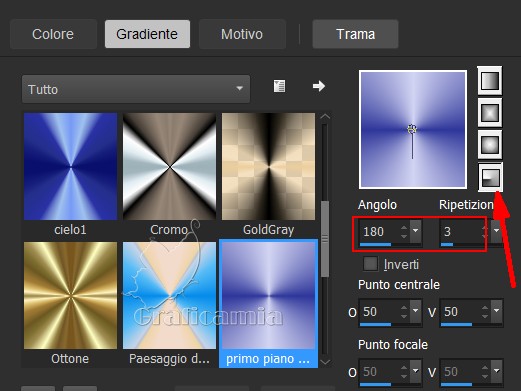Increase Punto centrale O with up arrow
This screenshot has height=391, width=521.
coord(404,308)
